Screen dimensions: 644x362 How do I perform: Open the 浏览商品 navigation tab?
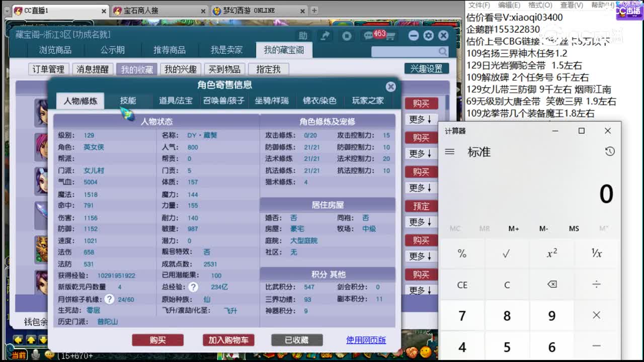pyautogui.click(x=55, y=50)
